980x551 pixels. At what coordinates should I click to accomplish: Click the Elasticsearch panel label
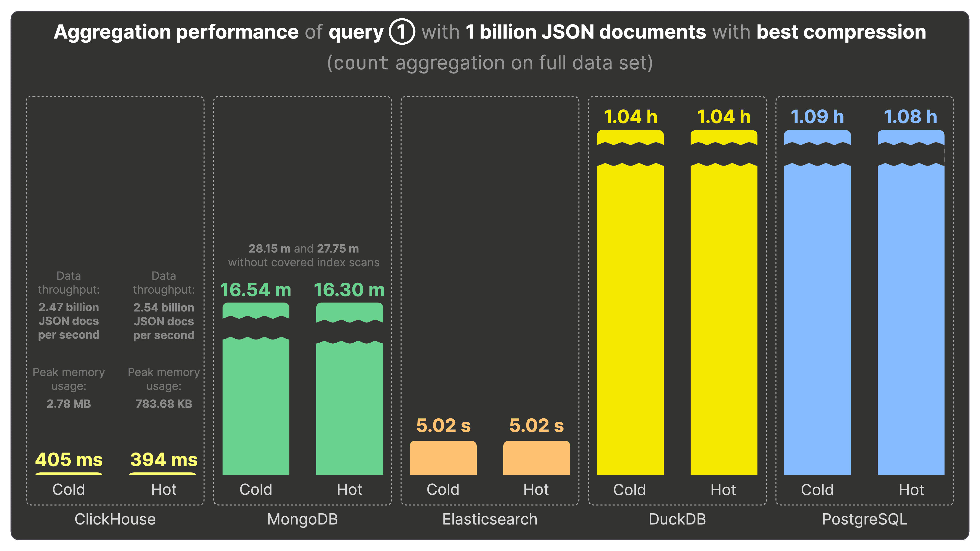pos(490,519)
